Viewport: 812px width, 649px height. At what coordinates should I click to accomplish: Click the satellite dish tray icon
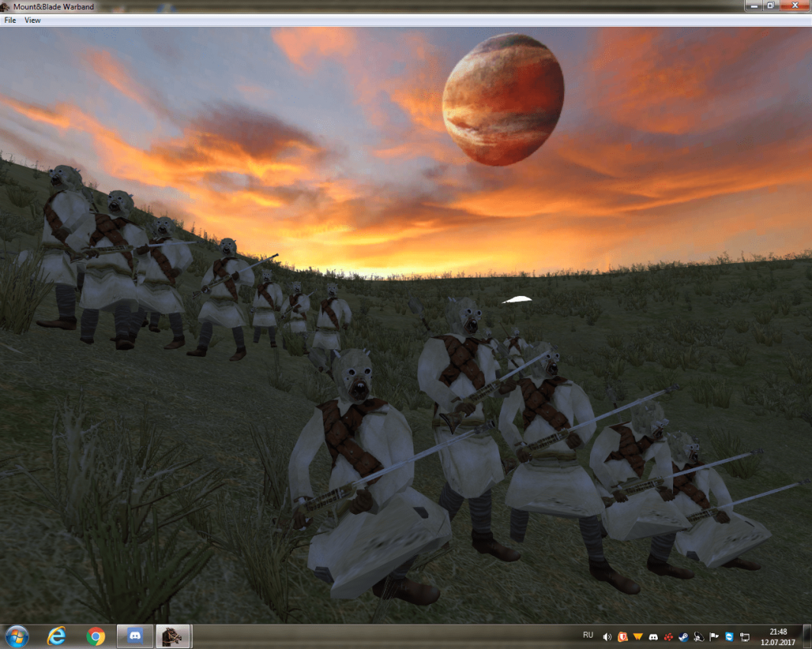point(699,637)
